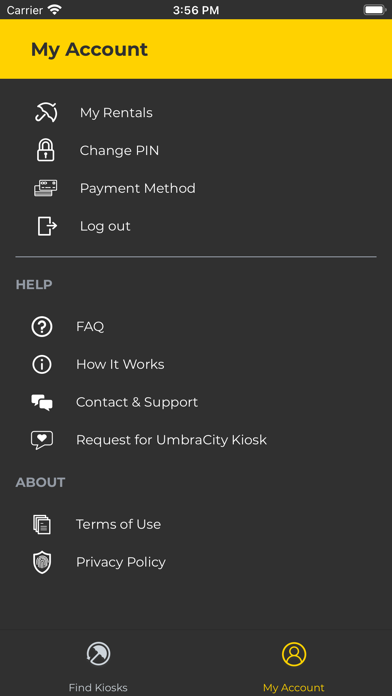This screenshot has height=696, width=392.
Task: Tap the My Account person tab icon
Action: click(x=294, y=654)
